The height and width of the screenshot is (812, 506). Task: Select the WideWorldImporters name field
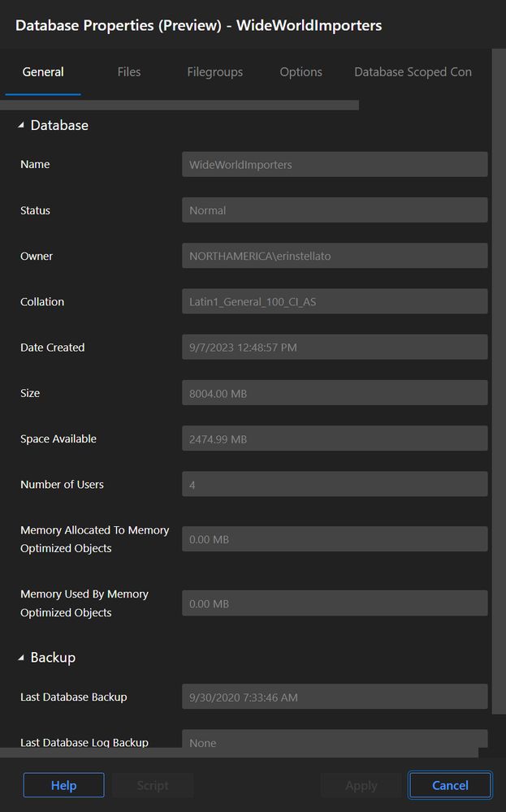(335, 164)
